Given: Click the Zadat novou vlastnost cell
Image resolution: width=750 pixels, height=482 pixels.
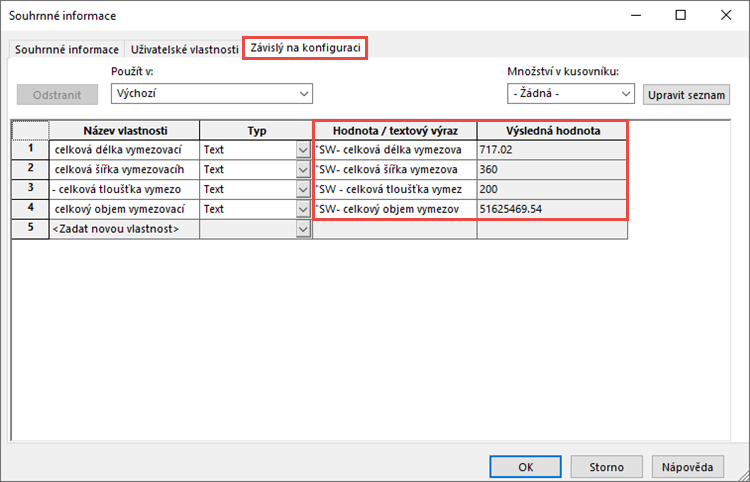Looking at the screenshot, I should [x=124, y=230].
